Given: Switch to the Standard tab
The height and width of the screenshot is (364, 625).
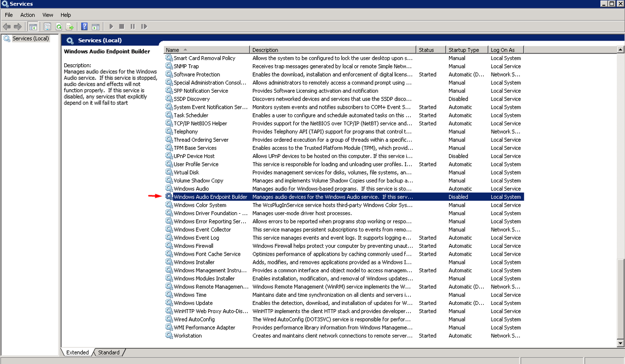Looking at the screenshot, I should pos(108,352).
